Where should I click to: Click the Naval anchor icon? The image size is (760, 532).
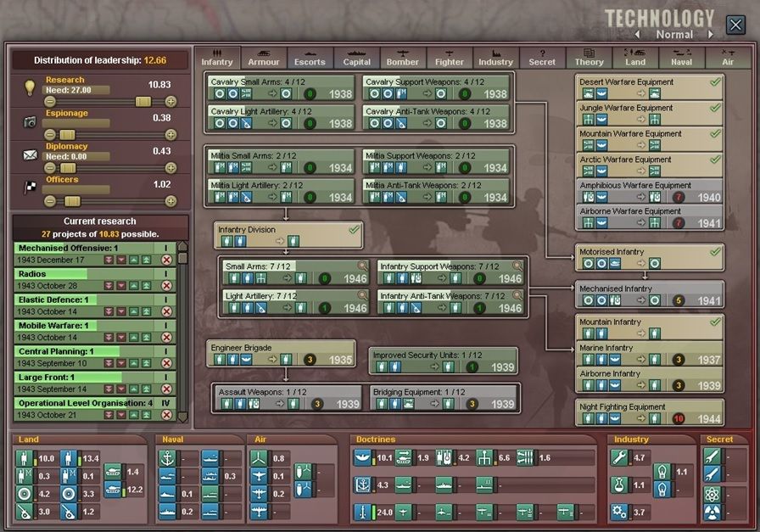click(x=167, y=458)
